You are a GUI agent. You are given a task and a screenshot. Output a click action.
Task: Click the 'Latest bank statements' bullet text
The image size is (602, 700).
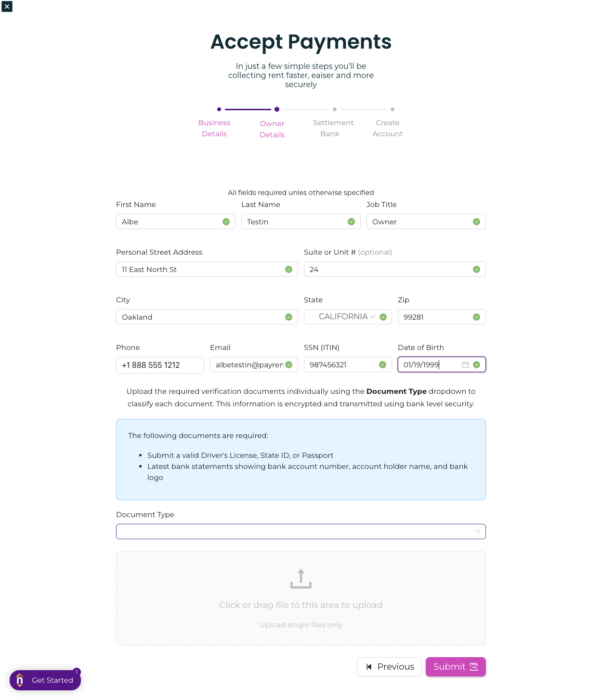[x=308, y=472]
